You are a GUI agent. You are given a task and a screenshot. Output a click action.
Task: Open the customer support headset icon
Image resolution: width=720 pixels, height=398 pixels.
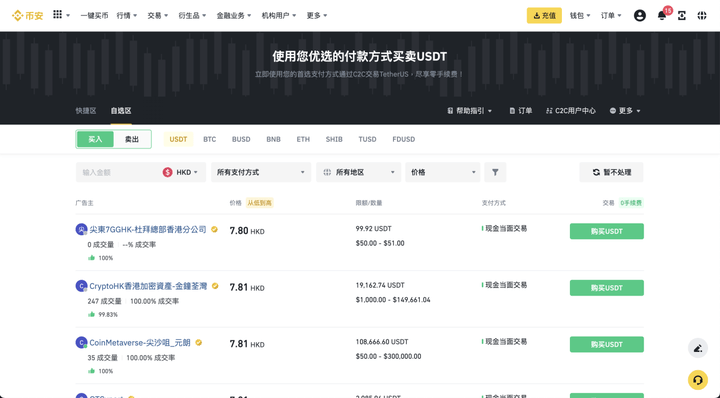click(x=698, y=380)
